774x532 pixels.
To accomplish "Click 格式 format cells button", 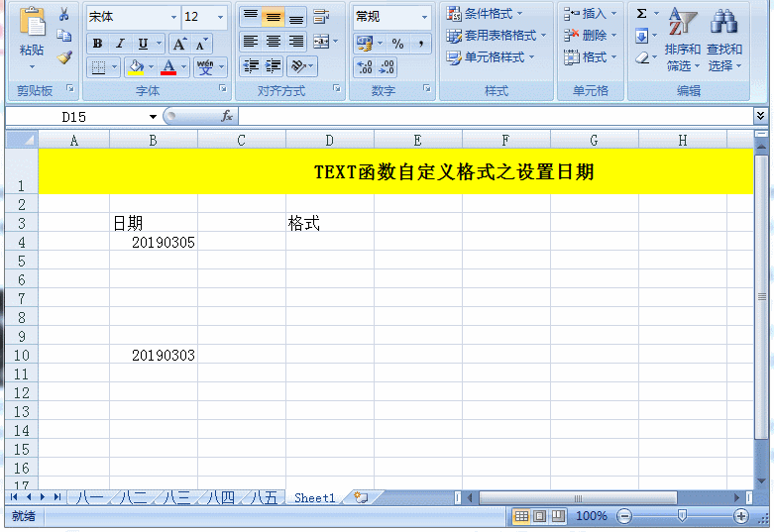I will pos(590,57).
